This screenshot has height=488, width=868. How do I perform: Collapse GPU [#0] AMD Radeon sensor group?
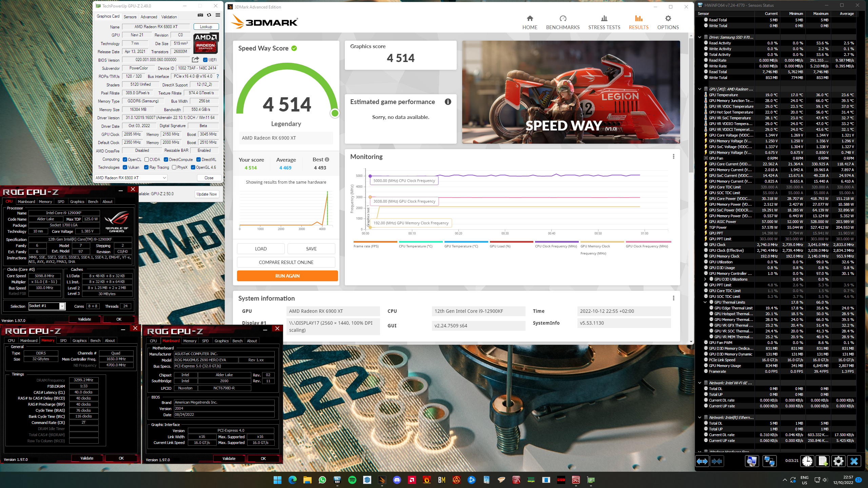699,89
